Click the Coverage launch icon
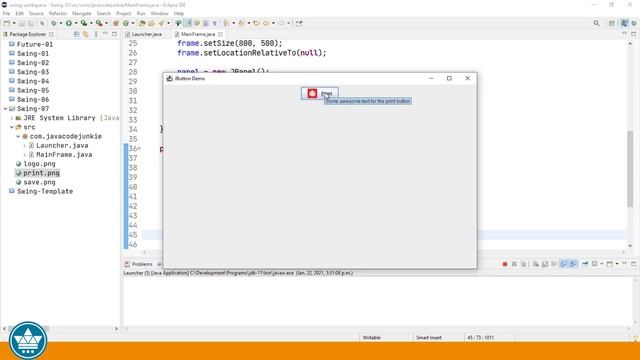The image size is (640, 360). point(84,23)
